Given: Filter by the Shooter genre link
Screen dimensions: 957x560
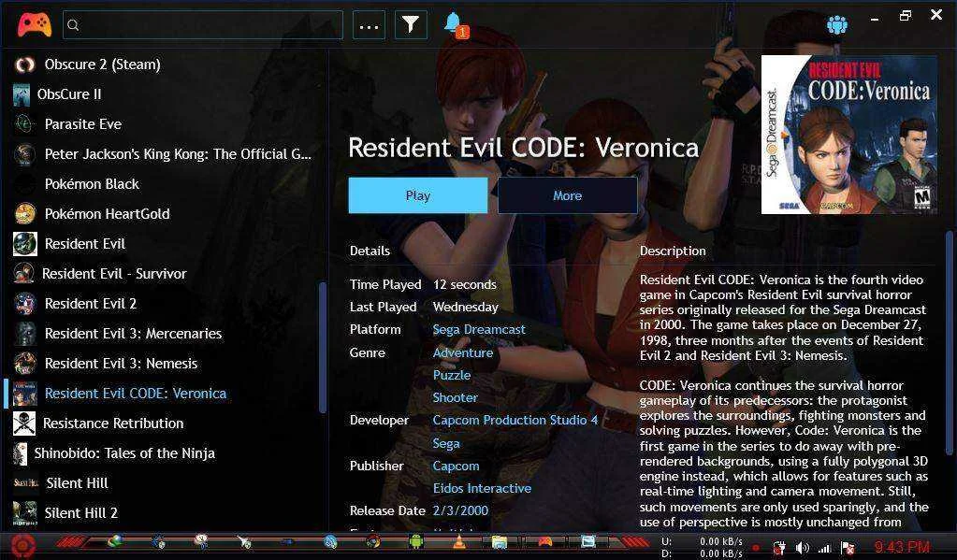Looking at the screenshot, I should point(455,397).
